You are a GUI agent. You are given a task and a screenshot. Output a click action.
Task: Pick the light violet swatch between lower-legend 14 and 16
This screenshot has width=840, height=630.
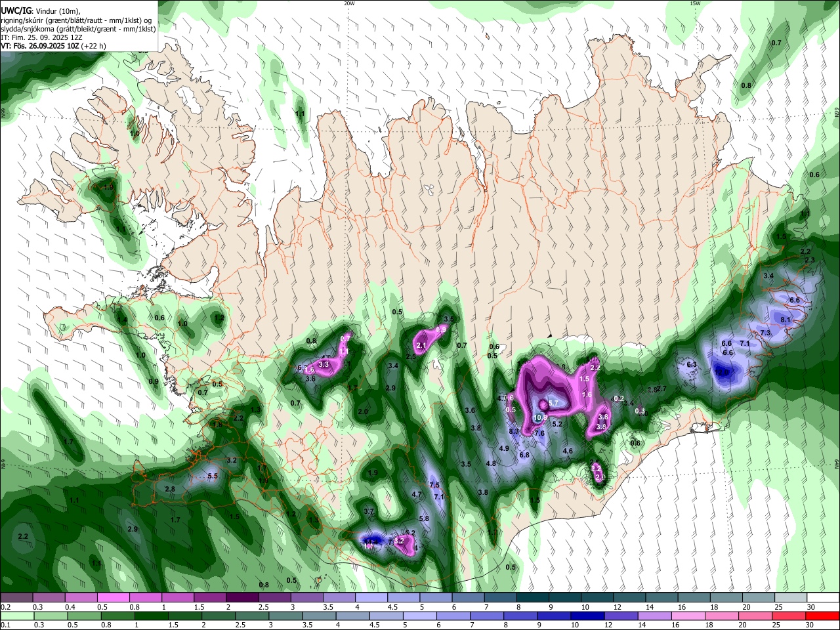656,616
